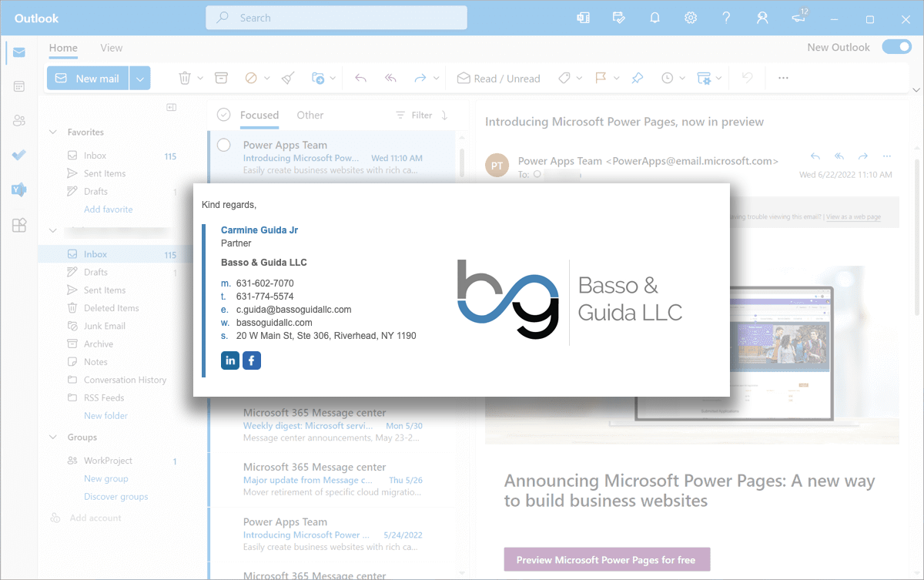Open the Calendar module in left rail
This screenshot has width=924, height=580.
(x=18, y=86)
